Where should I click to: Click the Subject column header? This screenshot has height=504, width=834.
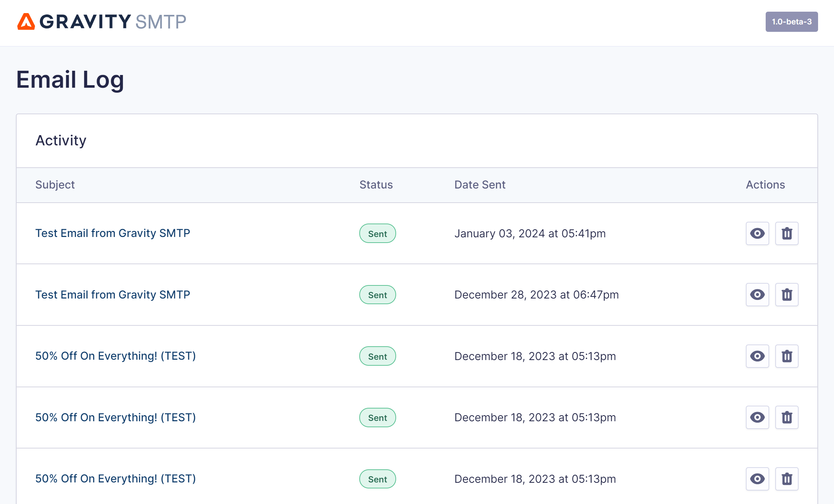click(55, 185)
